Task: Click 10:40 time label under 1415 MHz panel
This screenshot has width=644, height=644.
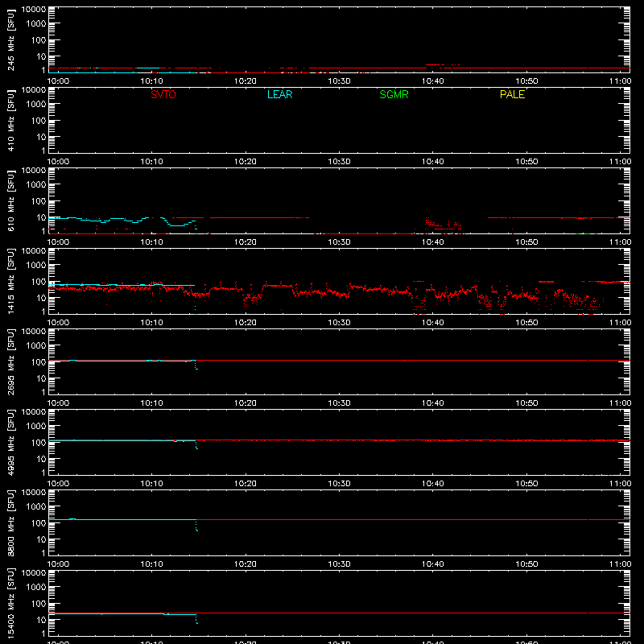Action: coord(433,323)
